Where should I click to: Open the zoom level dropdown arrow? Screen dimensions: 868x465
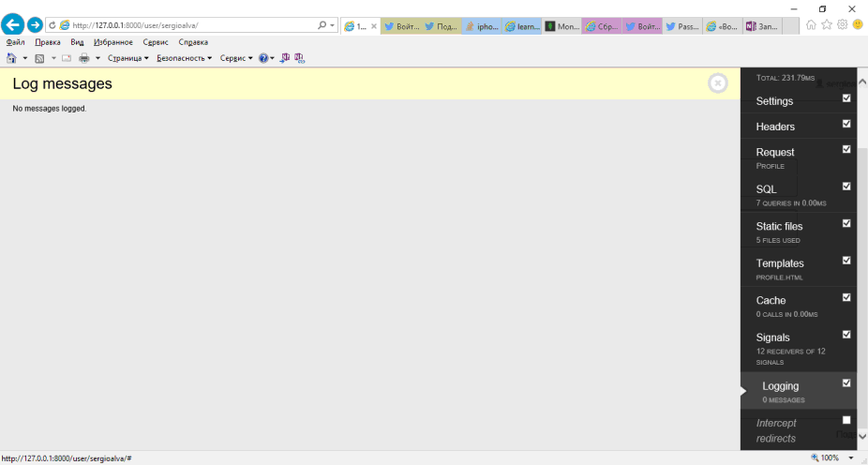coord(851,457)
